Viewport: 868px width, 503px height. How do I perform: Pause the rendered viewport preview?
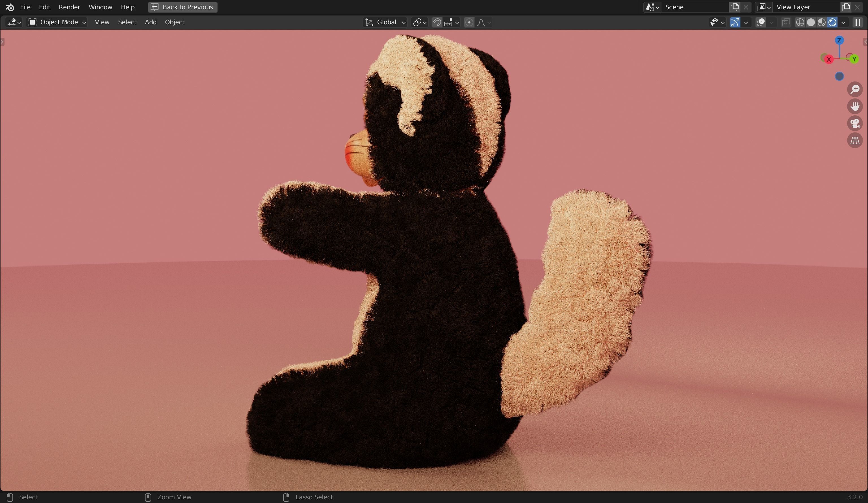coord(858,22)
